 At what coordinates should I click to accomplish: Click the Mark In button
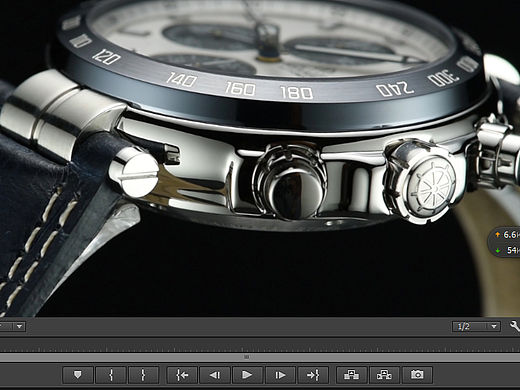tap(111, 375)
